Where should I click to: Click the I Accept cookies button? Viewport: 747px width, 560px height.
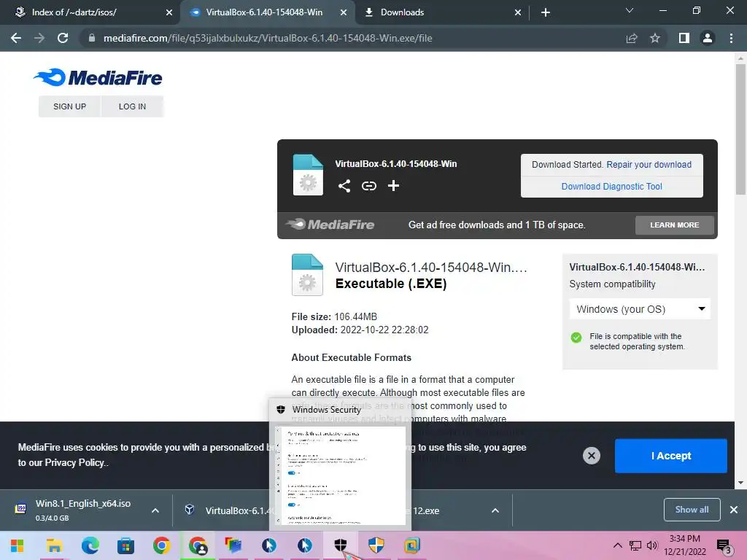point(671,456)
